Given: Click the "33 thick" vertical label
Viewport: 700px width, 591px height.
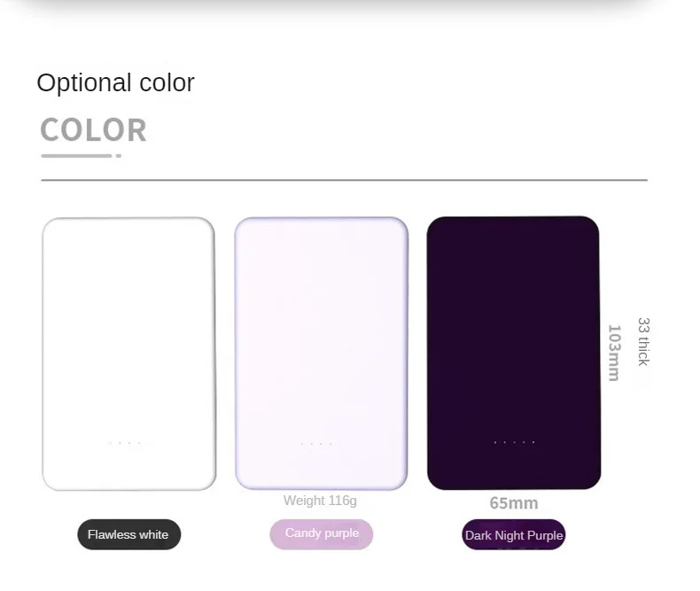Looking at the screenshot, I should coord(643,341).
